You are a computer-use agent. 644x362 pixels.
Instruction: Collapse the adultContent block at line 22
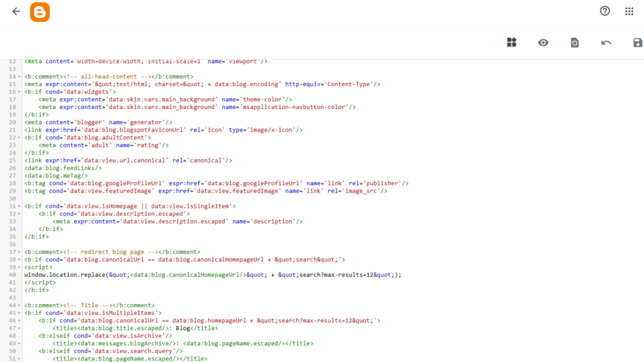pos(19,137)
